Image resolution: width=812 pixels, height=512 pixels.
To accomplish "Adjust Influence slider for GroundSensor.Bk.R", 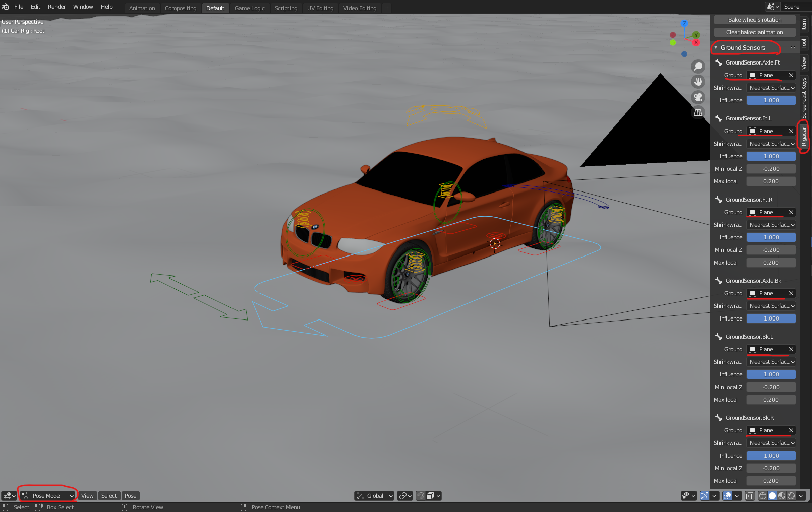I will point(772,456).
